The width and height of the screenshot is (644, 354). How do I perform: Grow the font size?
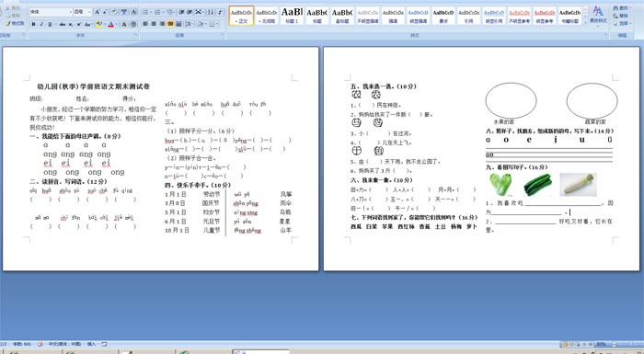[97, 12]
